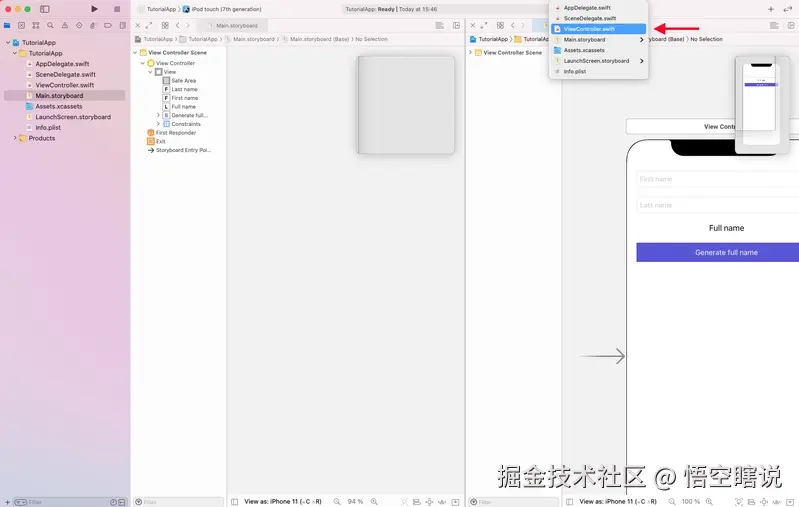
Task: Collapse the View node in outline
Action: click(150, 72)
